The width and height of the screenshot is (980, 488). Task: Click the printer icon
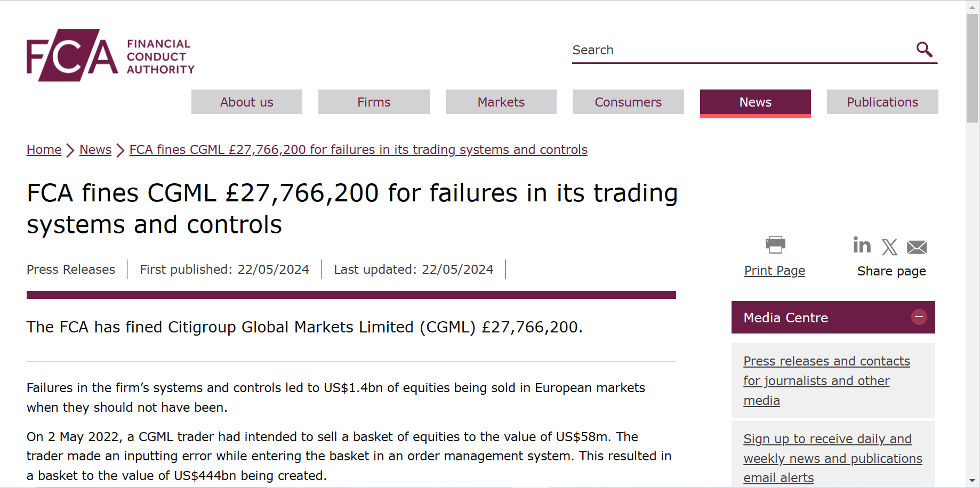775,245
